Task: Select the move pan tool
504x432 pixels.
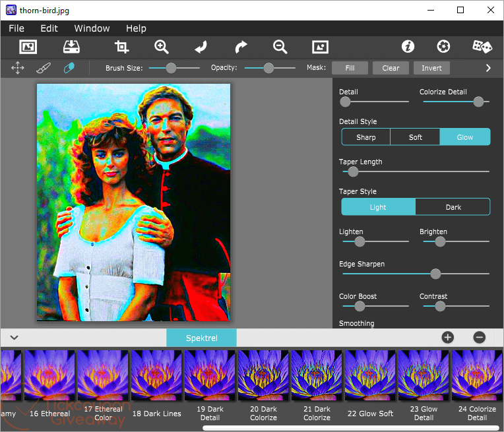Action: pyautogui.click(x=18, y=68)
